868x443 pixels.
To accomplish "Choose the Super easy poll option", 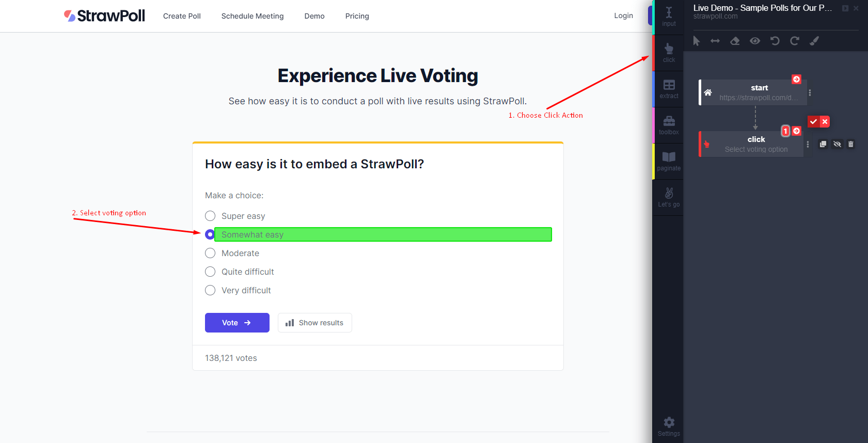I will [210, 216].
